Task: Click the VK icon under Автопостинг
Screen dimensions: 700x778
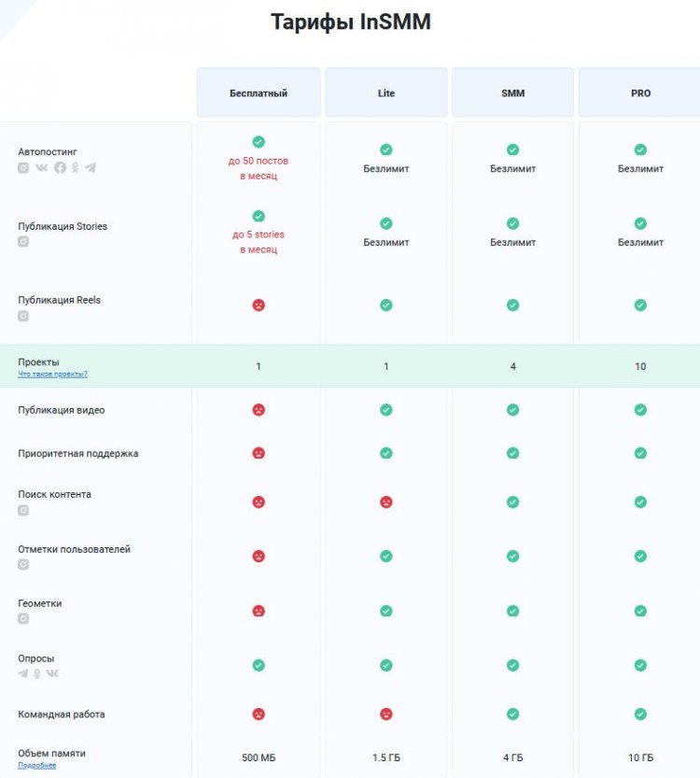Action: pyautogui.click(x=42, y=168)
